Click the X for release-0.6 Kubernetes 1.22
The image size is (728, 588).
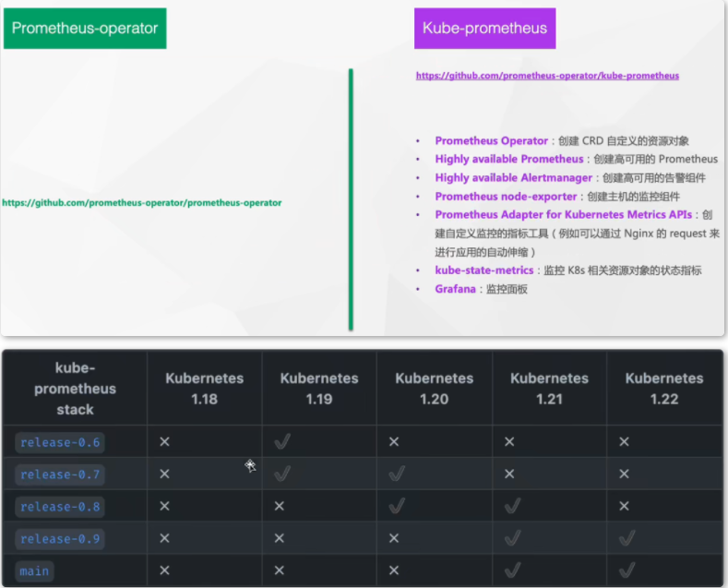click(624, 442)
